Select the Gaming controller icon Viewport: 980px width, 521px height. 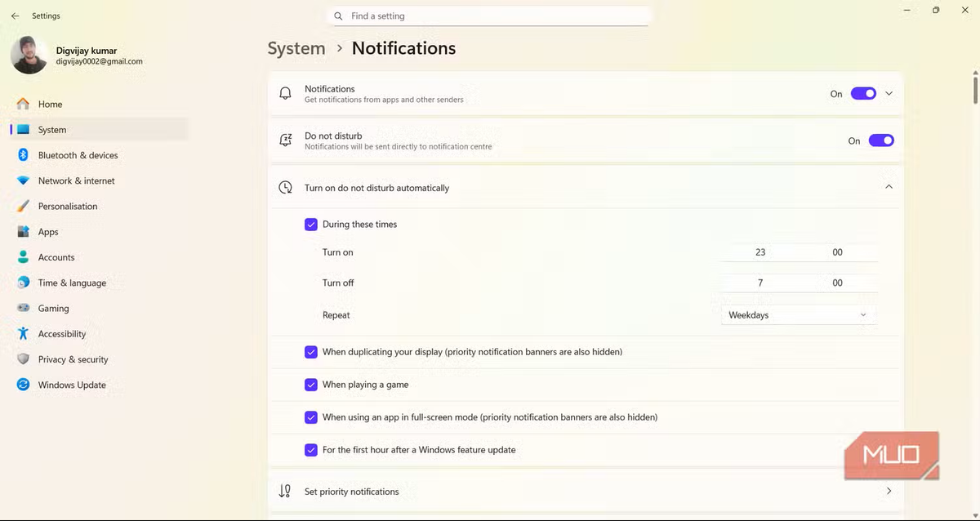[x=23, y=309]
